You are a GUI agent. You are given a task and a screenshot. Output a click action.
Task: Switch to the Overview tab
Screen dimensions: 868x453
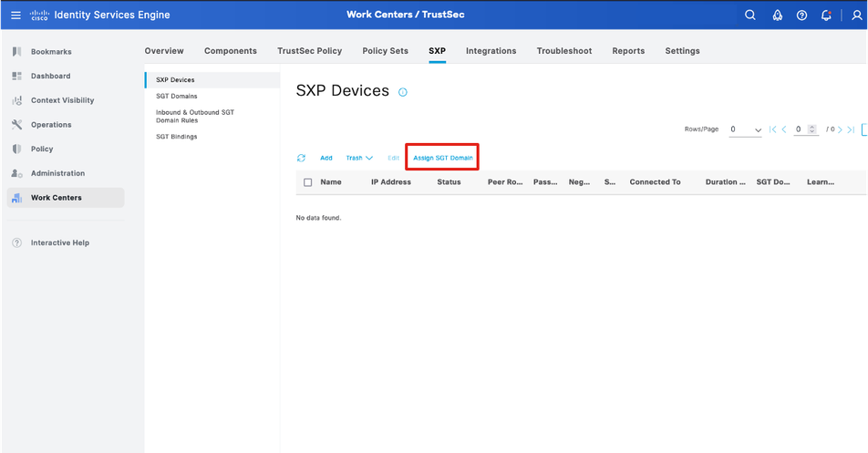[x=164, y=51]
